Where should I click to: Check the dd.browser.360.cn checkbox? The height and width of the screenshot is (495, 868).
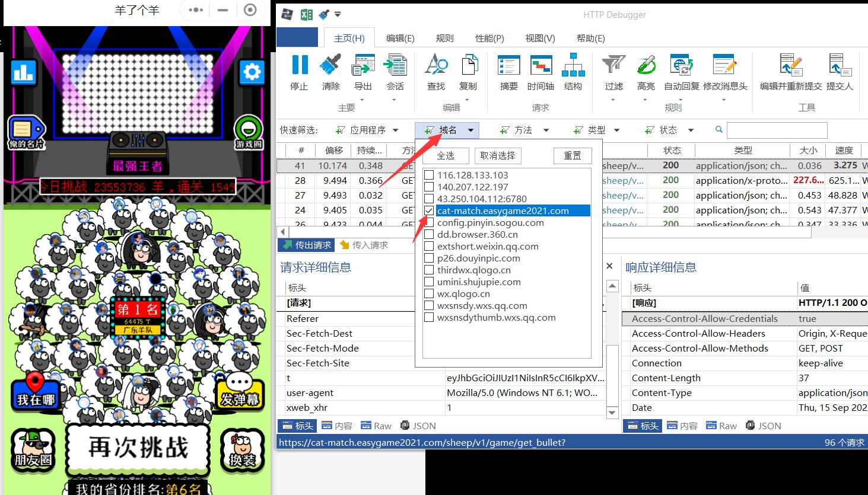point(430,234)
